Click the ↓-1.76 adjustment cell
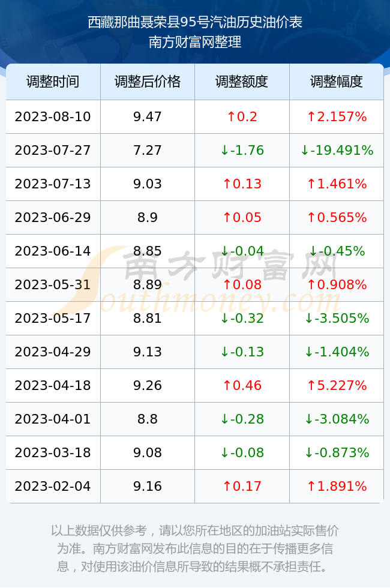 (242, 151)
